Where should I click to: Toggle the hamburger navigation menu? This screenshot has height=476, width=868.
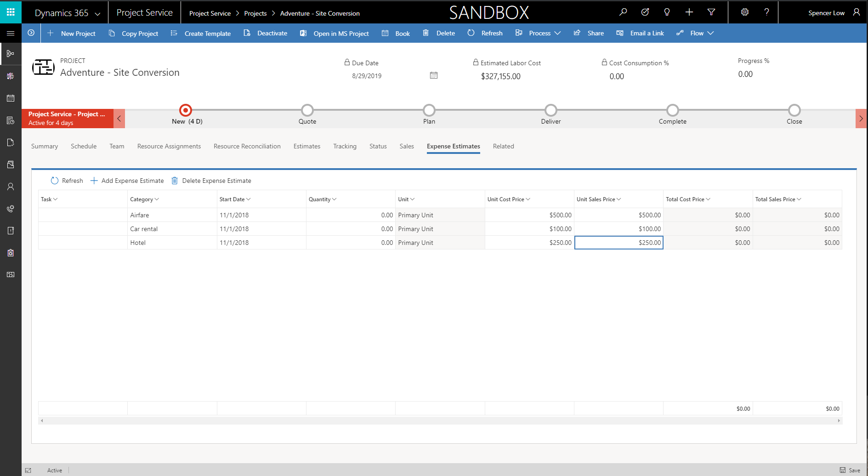11,33
